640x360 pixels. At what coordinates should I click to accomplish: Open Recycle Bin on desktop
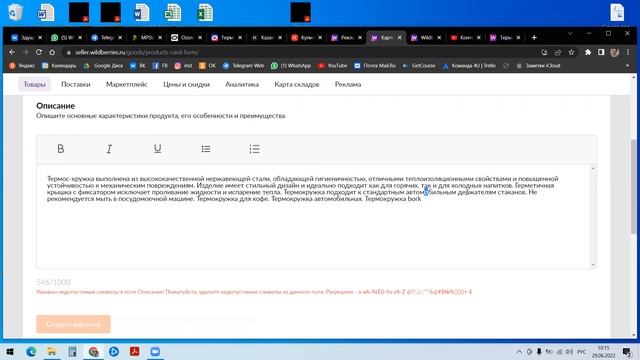(16, 12)
